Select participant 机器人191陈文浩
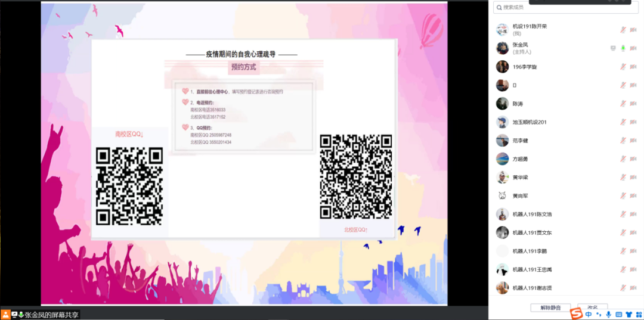644x320 pixels. (565, 214)
